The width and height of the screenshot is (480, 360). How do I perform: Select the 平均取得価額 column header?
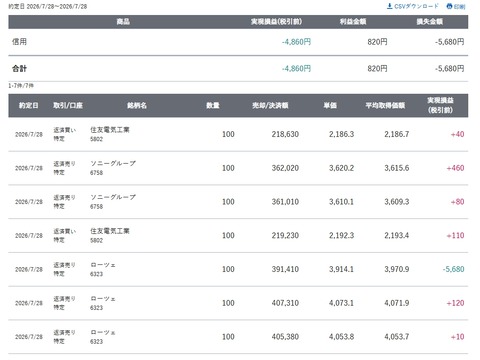pos(385,105)
